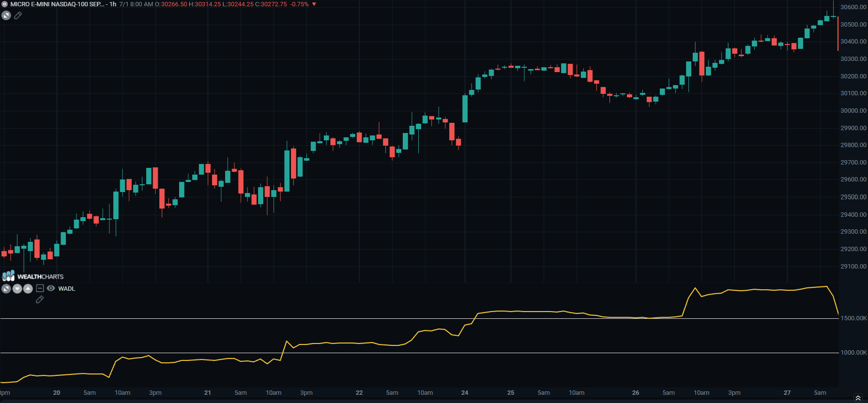Viewport: 868px width, 403px height.
Task: Click the WADL indicator label
Action: (67, 289)
